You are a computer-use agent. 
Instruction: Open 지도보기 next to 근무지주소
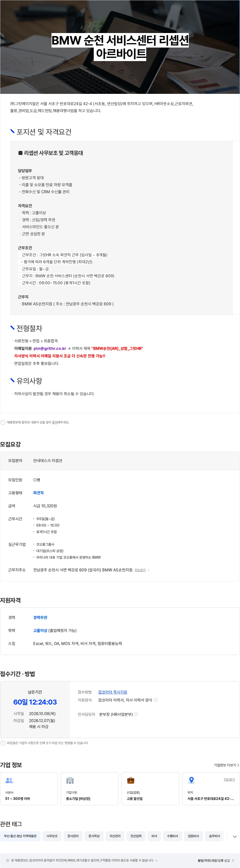[140, 570]
